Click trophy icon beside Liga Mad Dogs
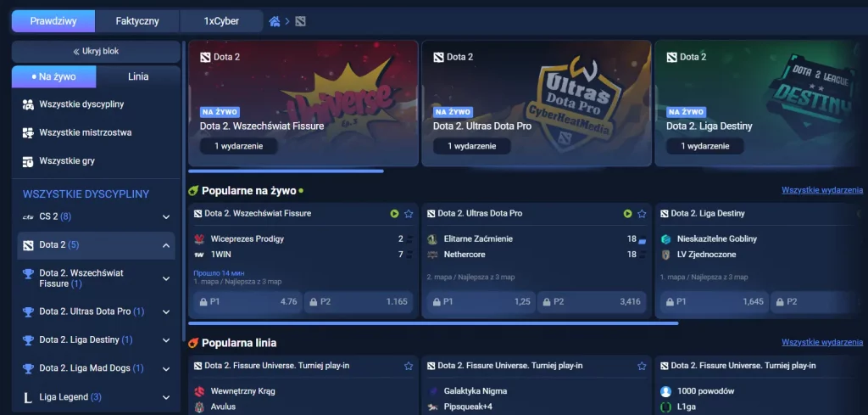The height and width of the screenshot is (415, 868). coord(28,368)
